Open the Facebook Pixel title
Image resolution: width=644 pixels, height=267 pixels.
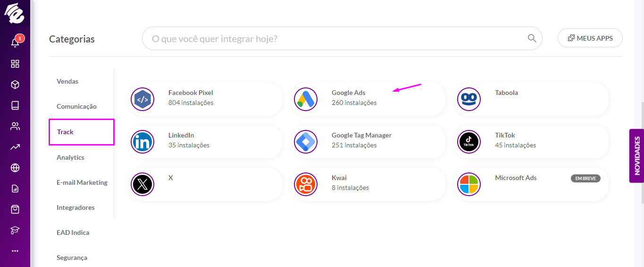191,93
